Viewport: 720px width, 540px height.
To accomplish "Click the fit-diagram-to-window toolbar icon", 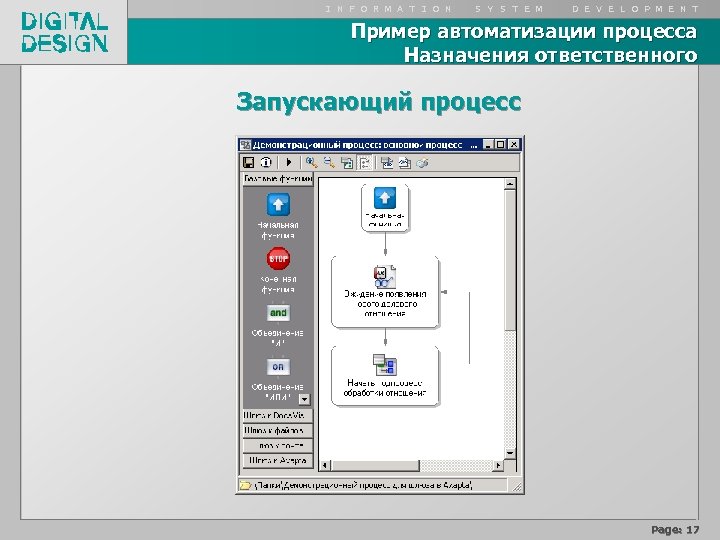I will [347, 163].
